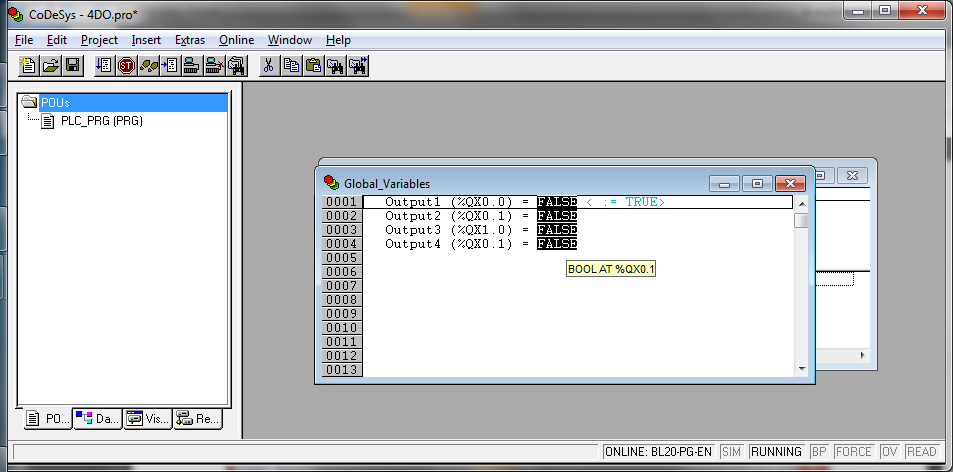Click the FORCE status indicator
953x472 pixels.
point(854,452)
